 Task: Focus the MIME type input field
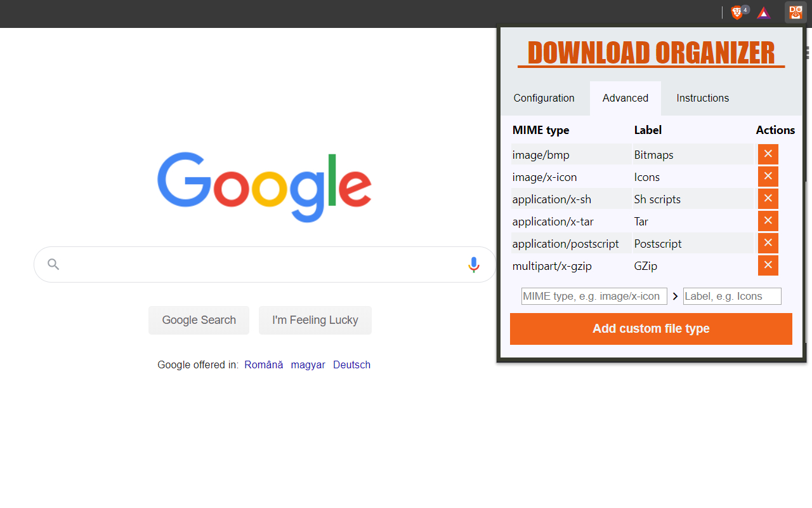tap(594, 297)
